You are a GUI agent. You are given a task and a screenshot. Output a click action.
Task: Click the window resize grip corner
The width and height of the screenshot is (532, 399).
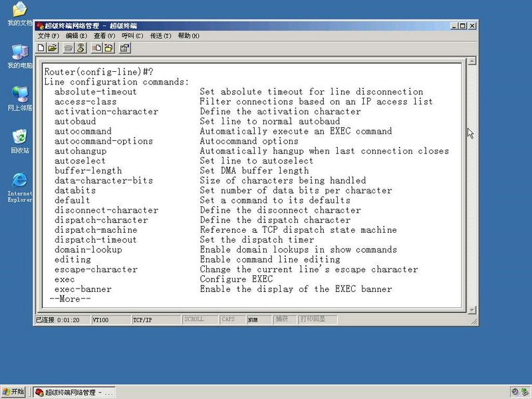coord(474,321)
